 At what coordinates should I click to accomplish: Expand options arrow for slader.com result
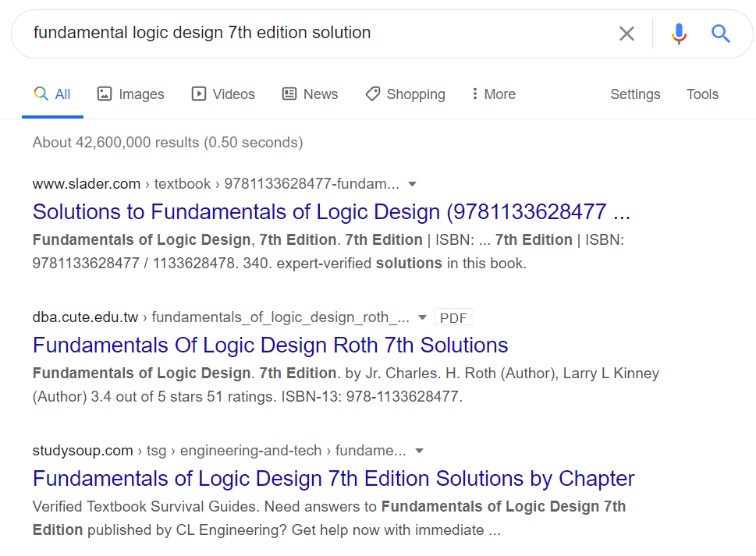pos(412,184)
